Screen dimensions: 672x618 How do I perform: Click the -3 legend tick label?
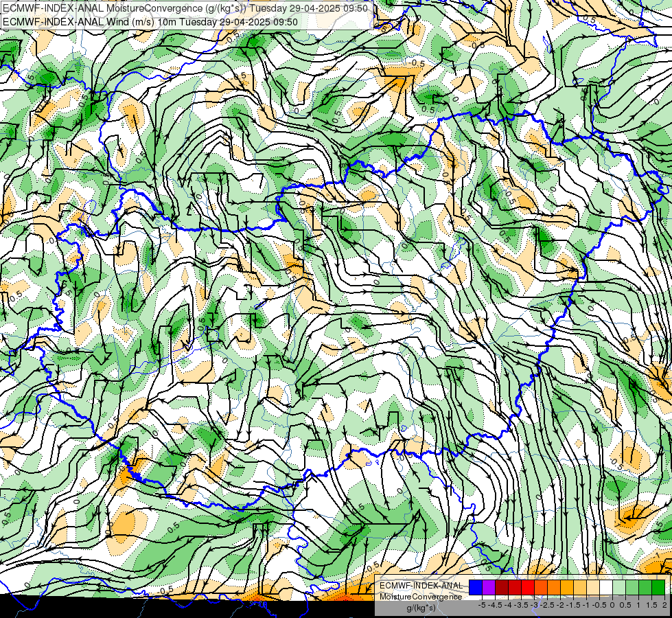click(x=534, y=605)
